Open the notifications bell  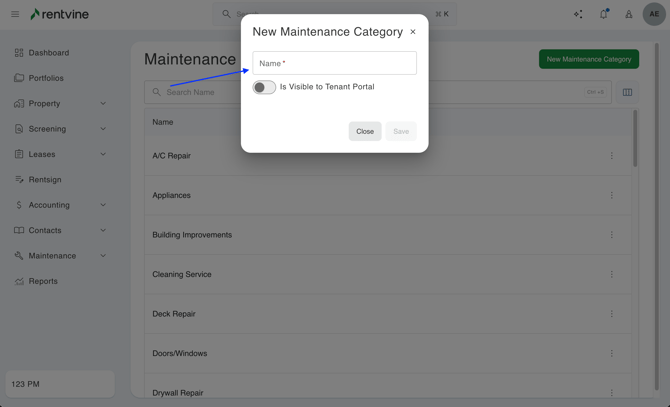(603, 14)
